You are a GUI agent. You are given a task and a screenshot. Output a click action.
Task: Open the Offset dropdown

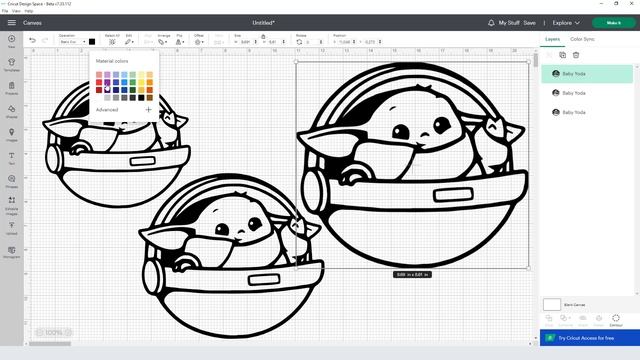199,42
